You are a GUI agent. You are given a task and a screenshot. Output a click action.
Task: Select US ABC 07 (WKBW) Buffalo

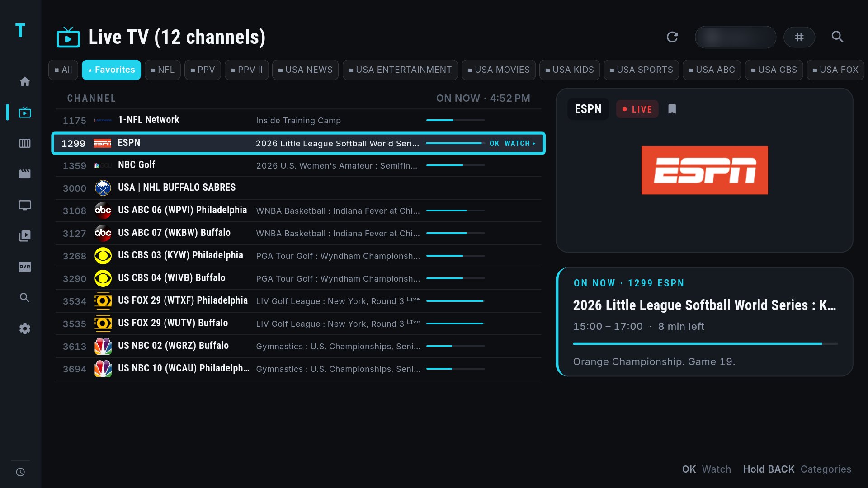[x=298, y=233]
